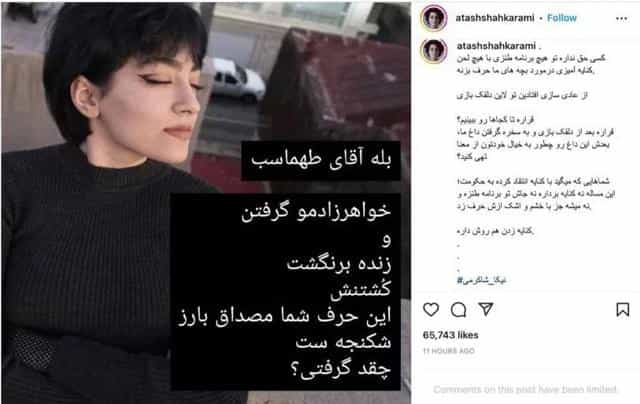Open atashshahkarami username in the header
The width and height of the screenshot is (640, 404).
(495, 18)
